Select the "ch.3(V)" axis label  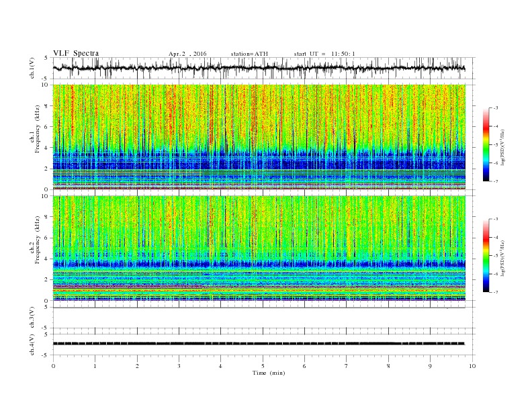(33, 318)
